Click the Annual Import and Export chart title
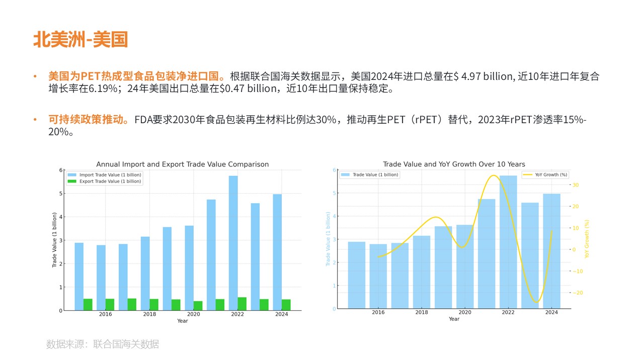Viewport: 644px width, 362px height. point(182,164)
